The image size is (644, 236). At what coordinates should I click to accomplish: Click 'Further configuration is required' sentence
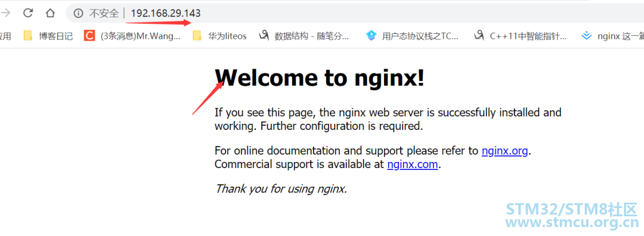(342, 126)
